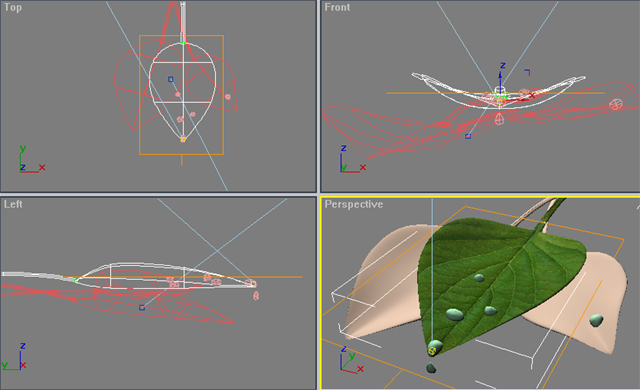640x390 pixels.
Task: Click the Perspective viewport label
Action: tap(353, 204)
